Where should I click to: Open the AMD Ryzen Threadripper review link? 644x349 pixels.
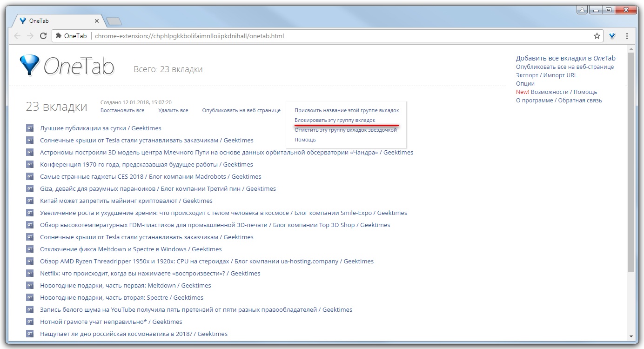[207, 261]
